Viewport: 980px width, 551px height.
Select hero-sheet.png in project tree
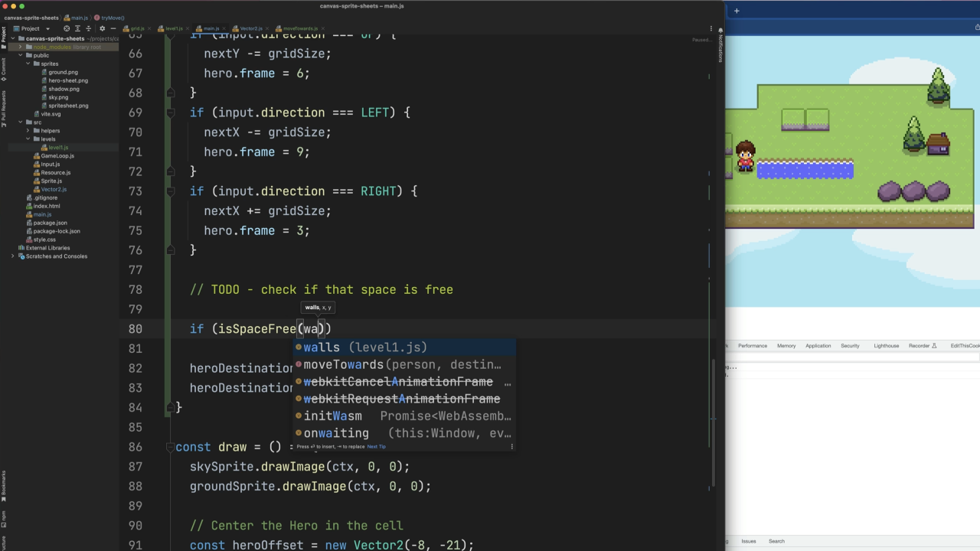coord(67,80)
